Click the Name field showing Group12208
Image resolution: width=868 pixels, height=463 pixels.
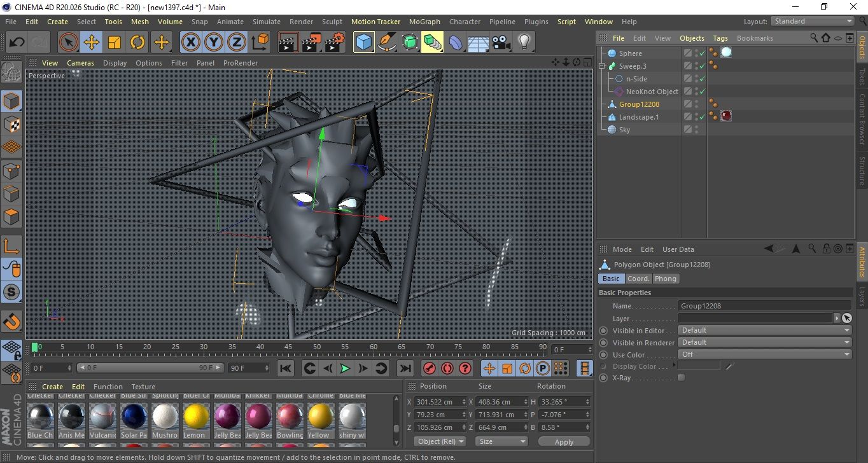pyautogui.click(x=764, y=306)
